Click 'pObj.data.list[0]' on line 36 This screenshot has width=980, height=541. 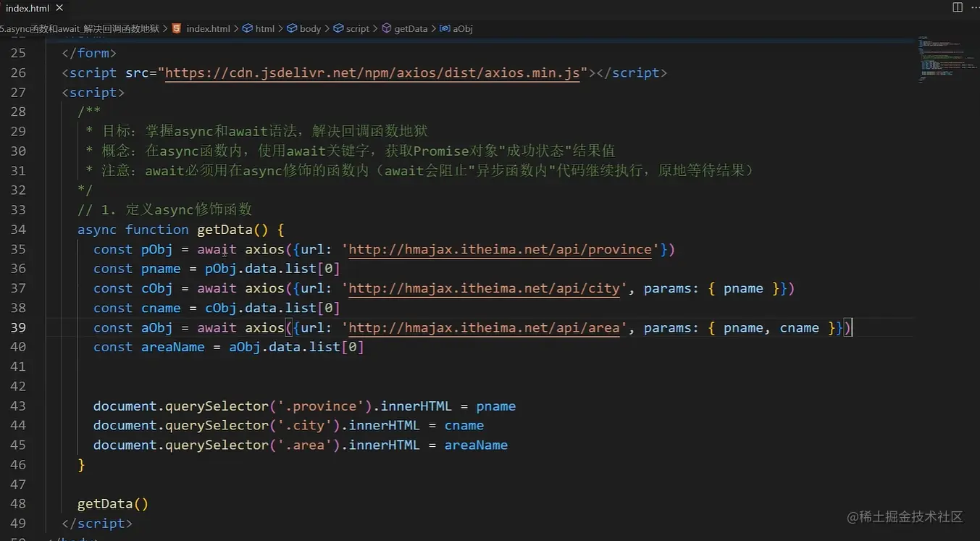[x=272, y=269]
